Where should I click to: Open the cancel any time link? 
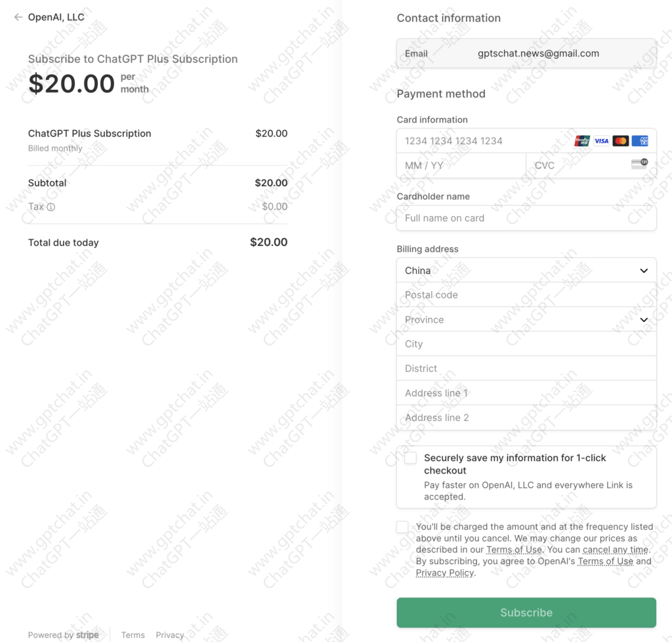[x=616, y=550]
